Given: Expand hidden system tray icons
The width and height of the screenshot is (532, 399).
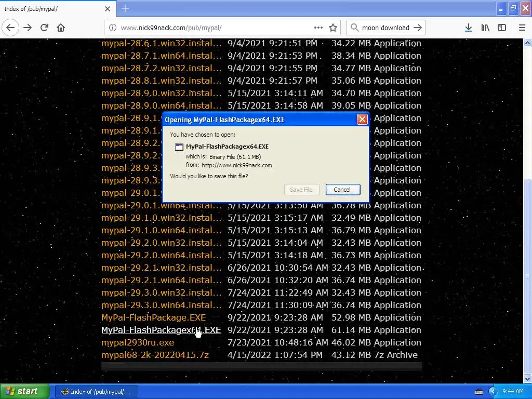Looking at the screenshot, I should click(x=493, y=392).
